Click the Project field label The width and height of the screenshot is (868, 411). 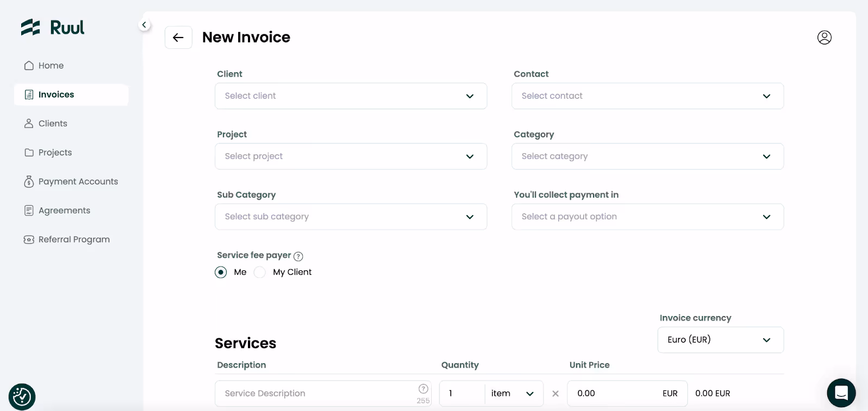tap(232, 134)
